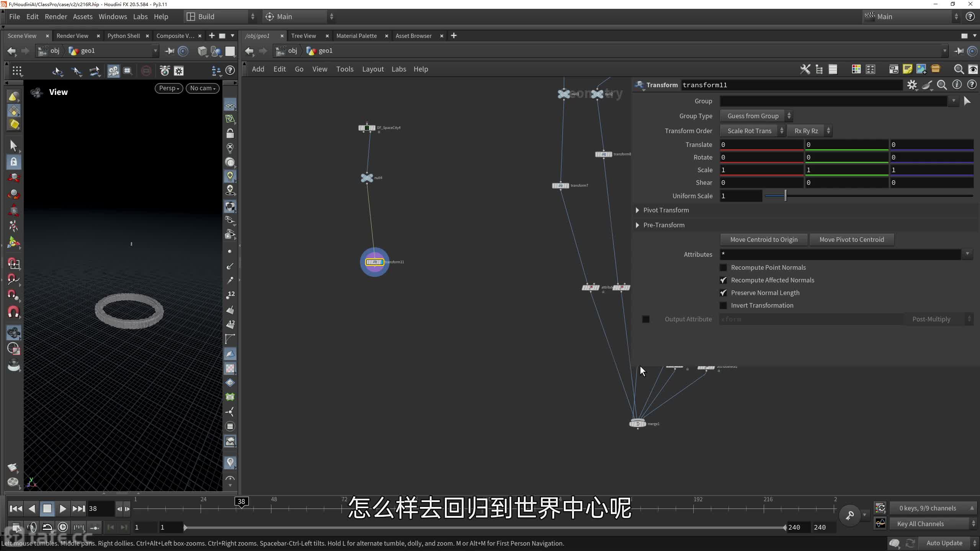Click the sticky note icon in network toolbar
Viewport: 980px width, 551px height.
tap(907, 69)
